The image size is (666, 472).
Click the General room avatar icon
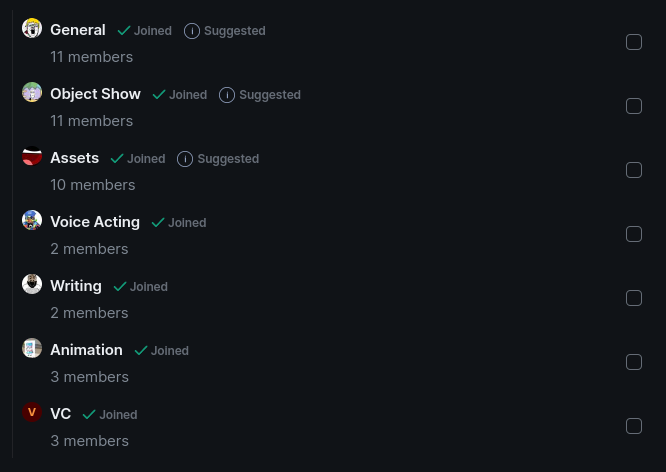click(x=32, y=28)
